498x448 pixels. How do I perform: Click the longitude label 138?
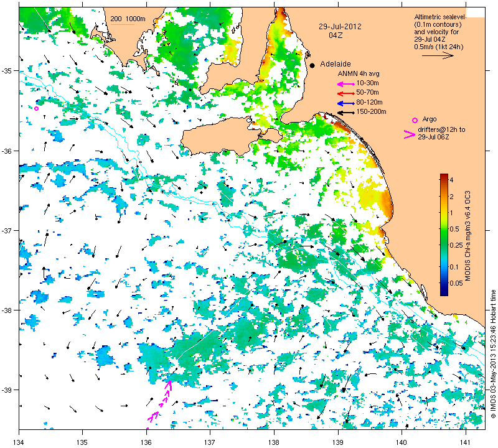(x=274, y=442)
